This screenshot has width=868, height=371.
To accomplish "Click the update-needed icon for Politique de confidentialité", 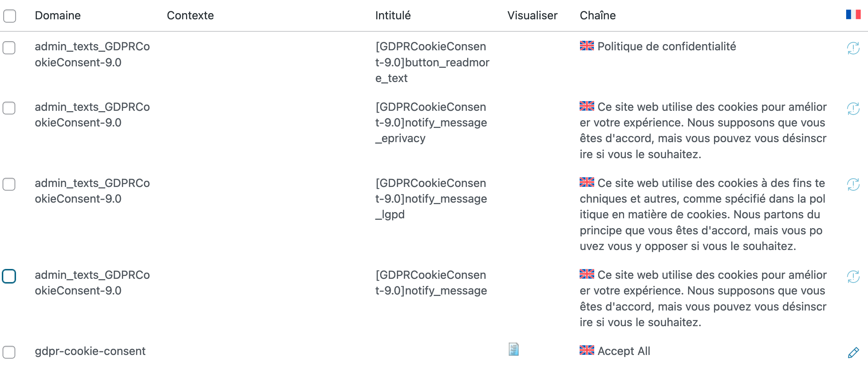I will click(x=853, y=48).
